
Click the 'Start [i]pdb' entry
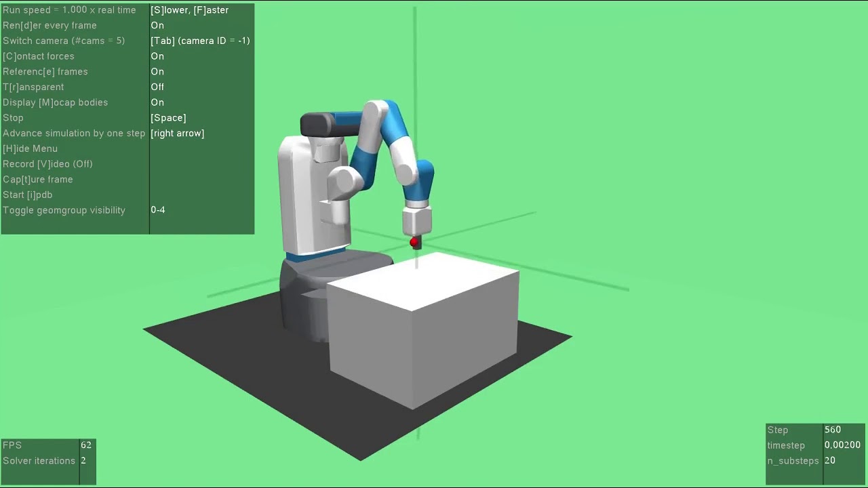(28, 195)
